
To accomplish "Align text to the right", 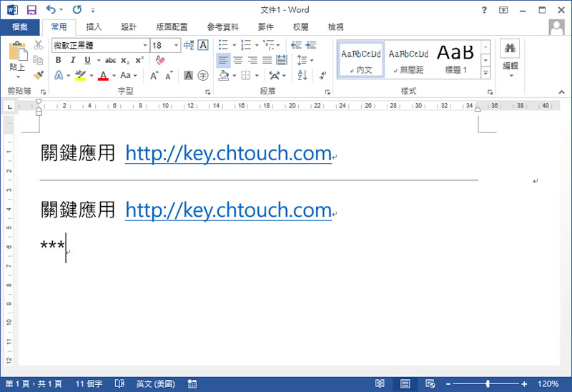I will pos(252,60).
